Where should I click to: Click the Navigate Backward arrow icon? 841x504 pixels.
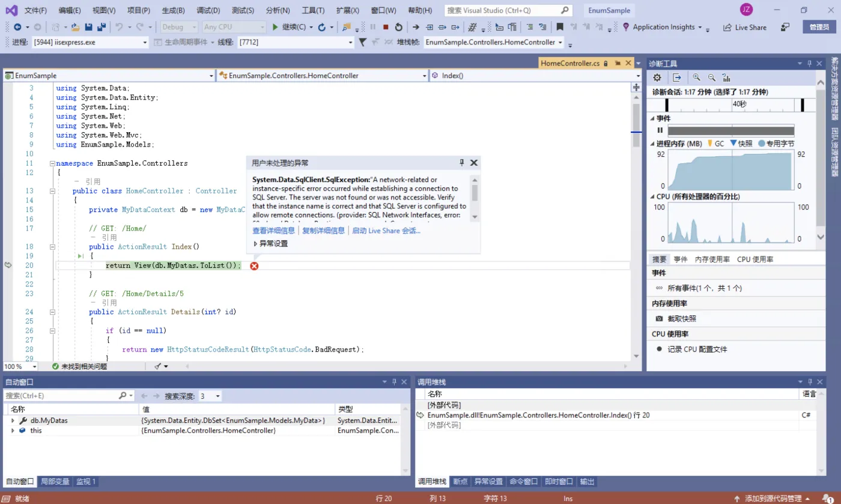[17, 27]
